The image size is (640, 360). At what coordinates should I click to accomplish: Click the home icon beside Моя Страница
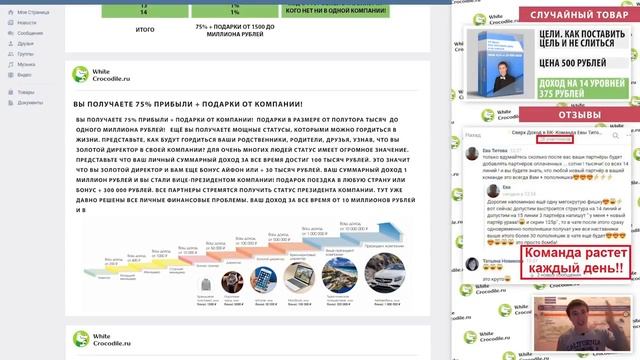coord(11,12)
